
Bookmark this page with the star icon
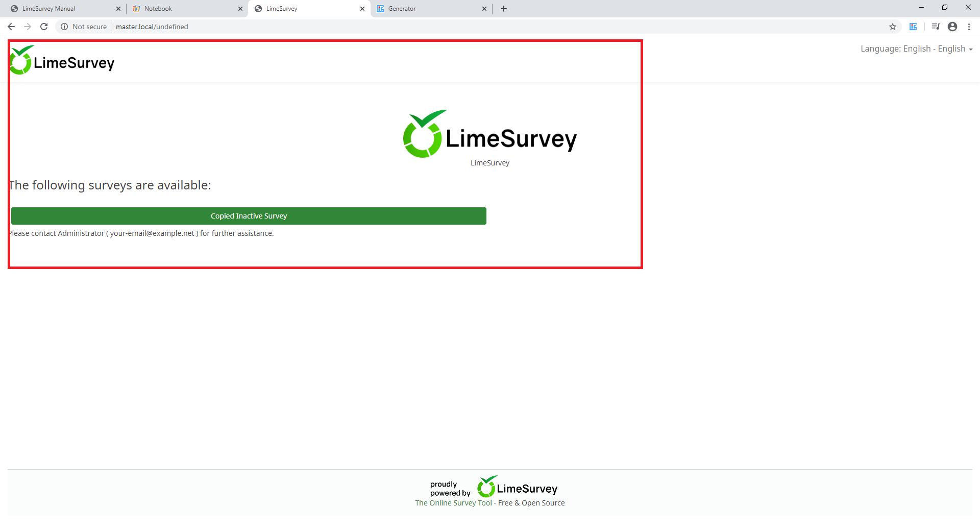893,27
